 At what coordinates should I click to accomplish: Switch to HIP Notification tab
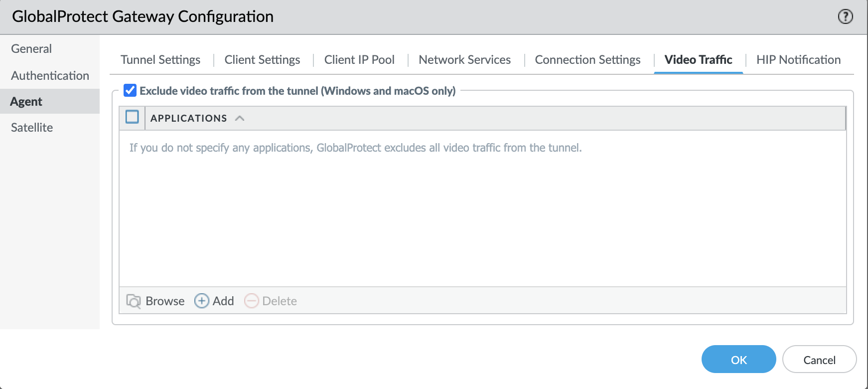798,60
